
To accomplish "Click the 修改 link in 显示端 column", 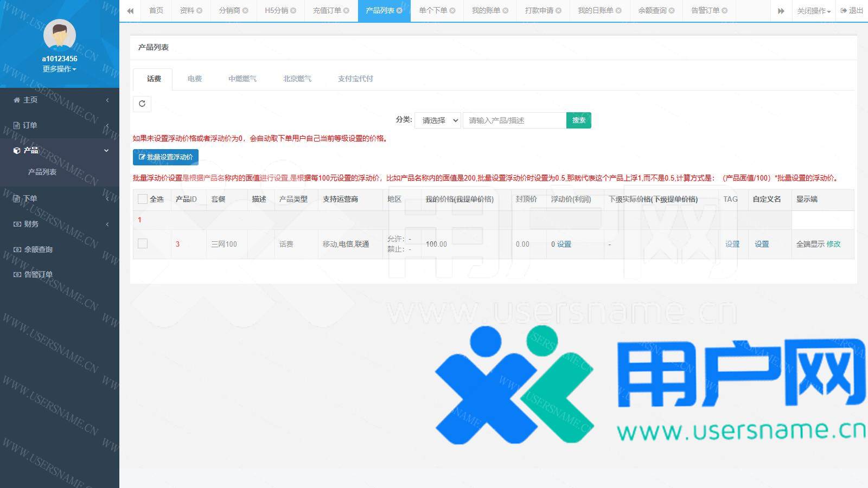I will [833, 244].
